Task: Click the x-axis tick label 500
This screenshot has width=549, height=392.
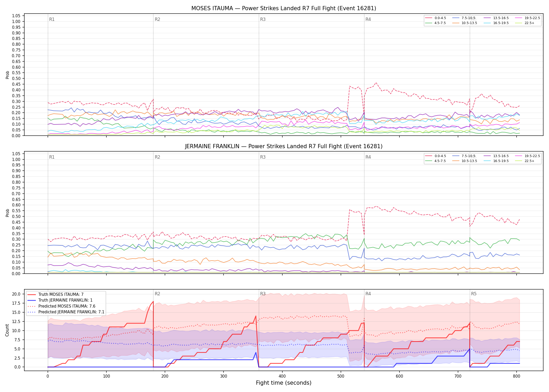Action: click(341, 377)
